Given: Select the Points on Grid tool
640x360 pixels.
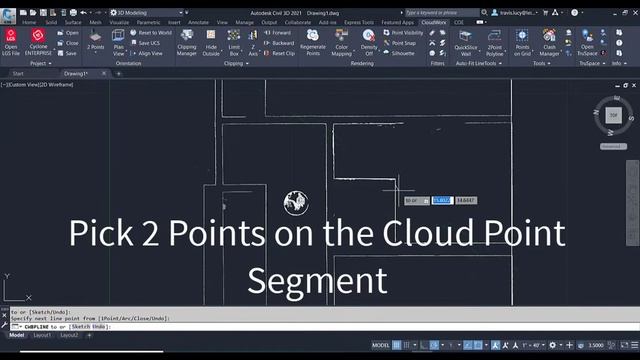Looking at the screenshot, I should pos(522,42).
